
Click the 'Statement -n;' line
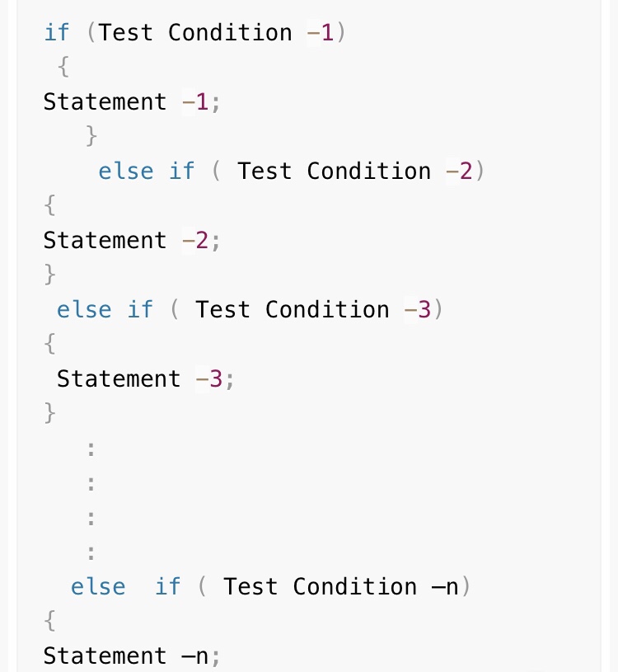[132, 656]
